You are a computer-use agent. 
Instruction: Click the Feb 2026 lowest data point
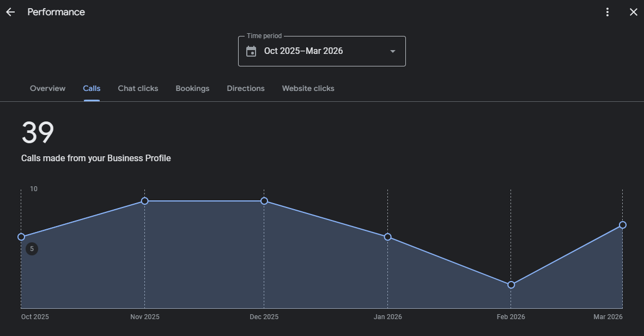(511, 285)
